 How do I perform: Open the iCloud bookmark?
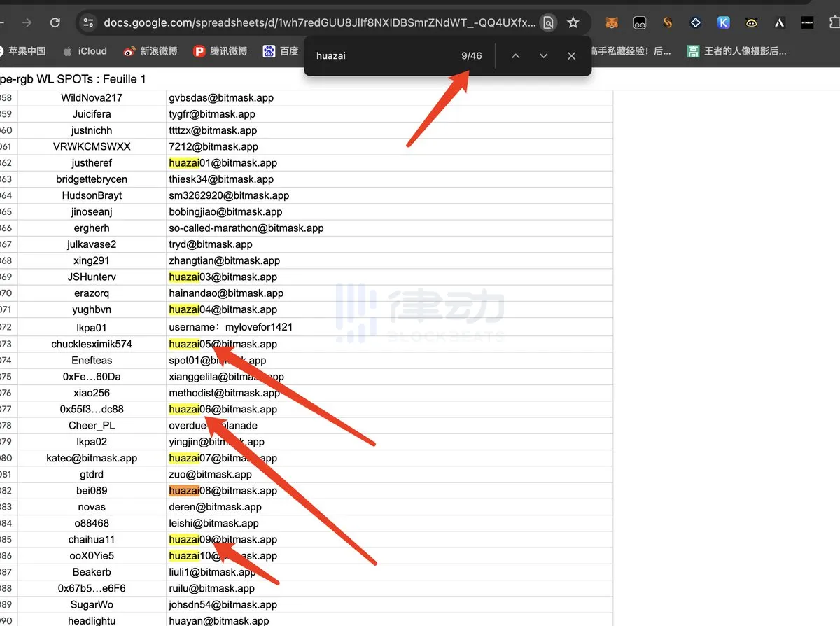85,51
